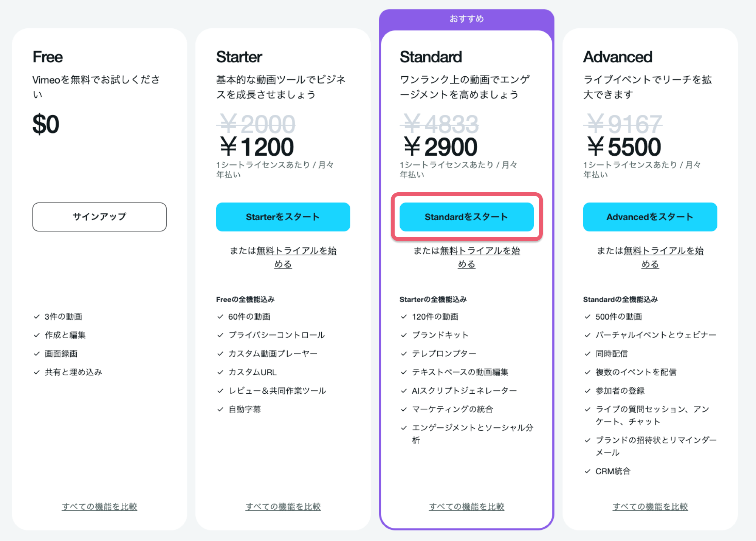Click the checkmark beside CRM統合
The width and height of the screenshot is (756, 541).
(x=587, y=471)
